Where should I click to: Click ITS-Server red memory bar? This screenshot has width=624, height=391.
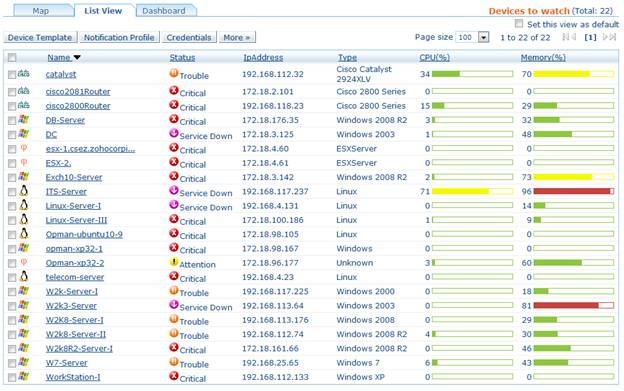[573, 191]
